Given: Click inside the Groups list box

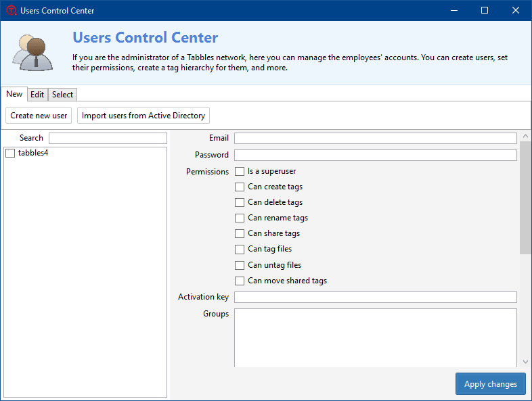Looking at the screenshot, I should (x=376, y=337).
